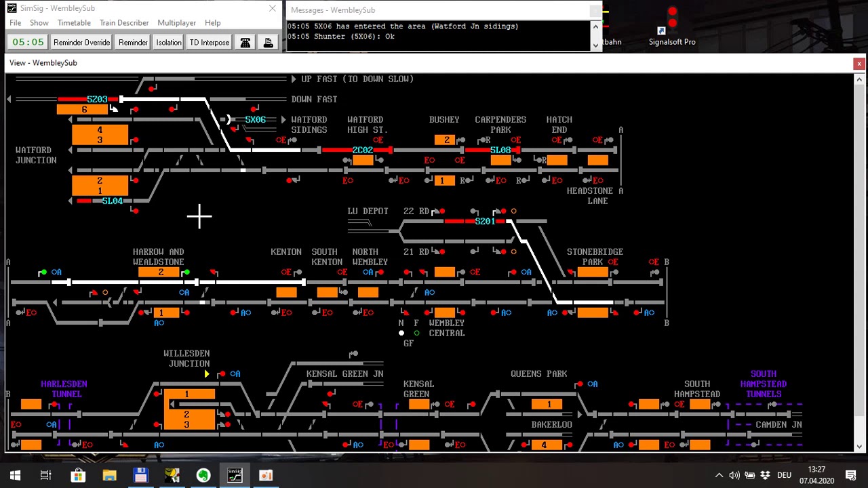Open the floppy disk taskbar app
The height and width of the screenshot is (488, 868).
coord(140,475)
